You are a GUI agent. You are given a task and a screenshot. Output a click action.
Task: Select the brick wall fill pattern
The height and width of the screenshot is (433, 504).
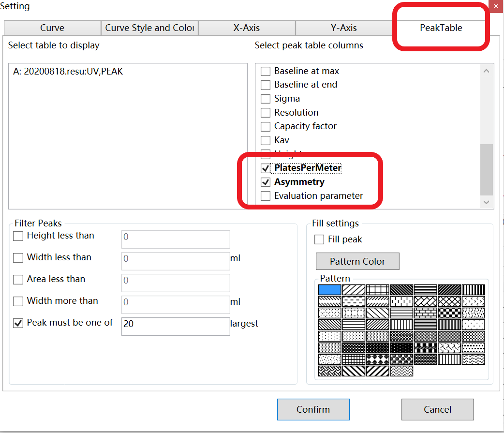coord(426,313)
